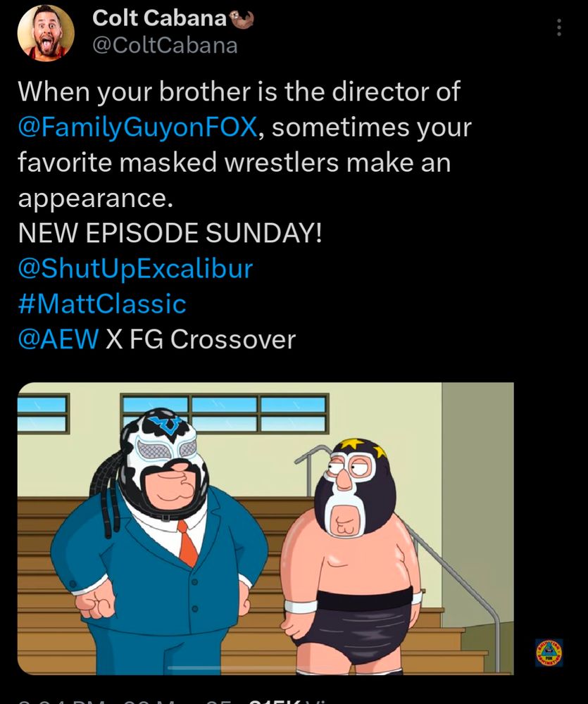Open the Colt Cabana display name
This screenshot has height=704, width=588.
159,18
